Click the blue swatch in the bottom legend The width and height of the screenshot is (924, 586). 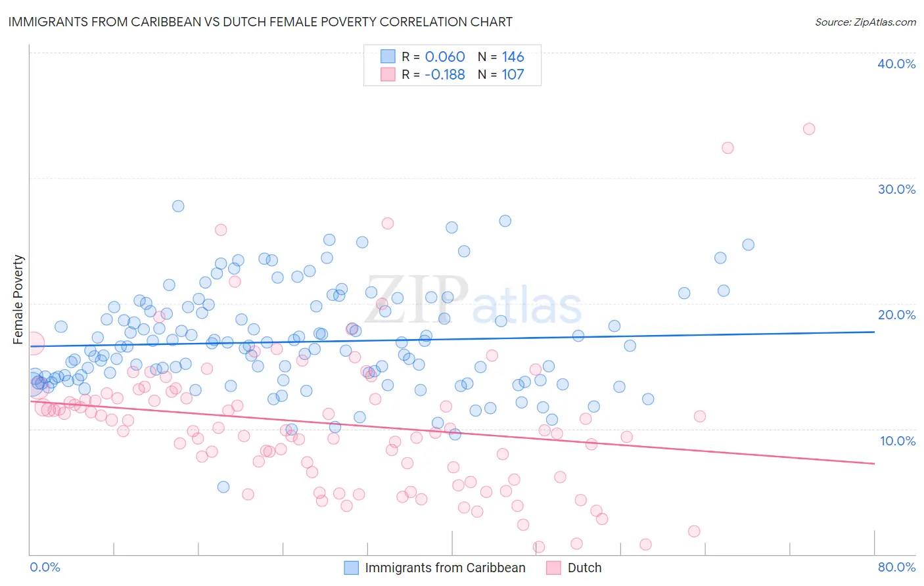(x=352, y=568)
